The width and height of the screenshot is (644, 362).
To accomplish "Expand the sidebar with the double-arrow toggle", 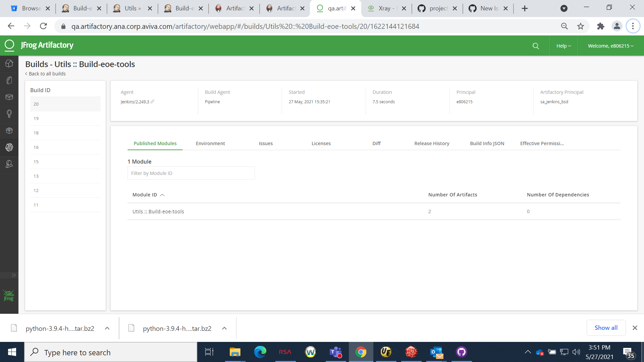I will click(14, 275).
